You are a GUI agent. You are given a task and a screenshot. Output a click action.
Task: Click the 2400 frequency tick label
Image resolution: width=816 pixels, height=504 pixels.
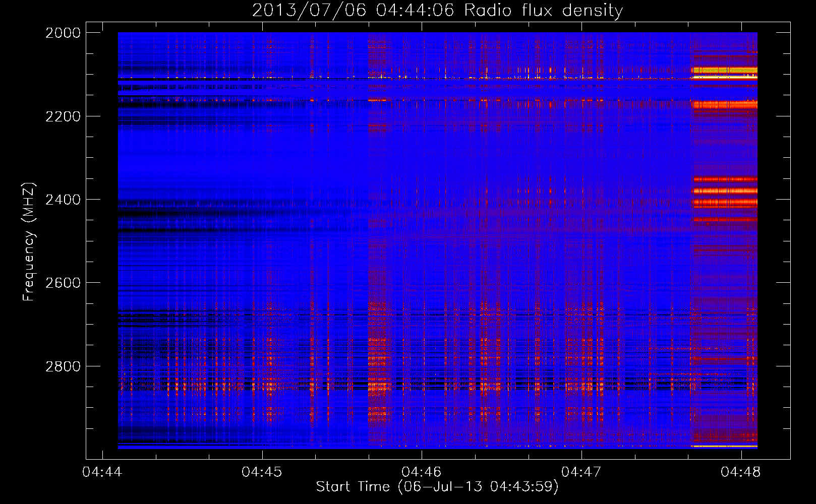tap(63, 200)
